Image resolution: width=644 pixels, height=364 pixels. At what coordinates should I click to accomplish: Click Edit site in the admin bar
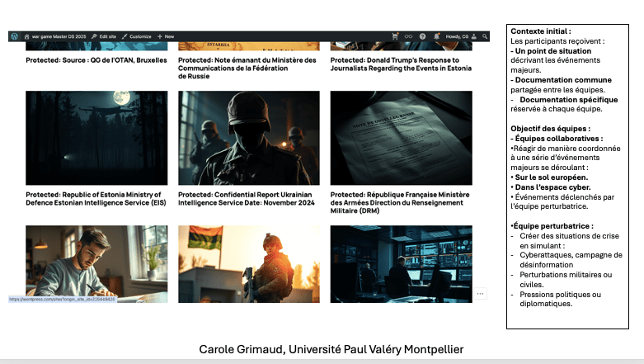coord(103,36)
